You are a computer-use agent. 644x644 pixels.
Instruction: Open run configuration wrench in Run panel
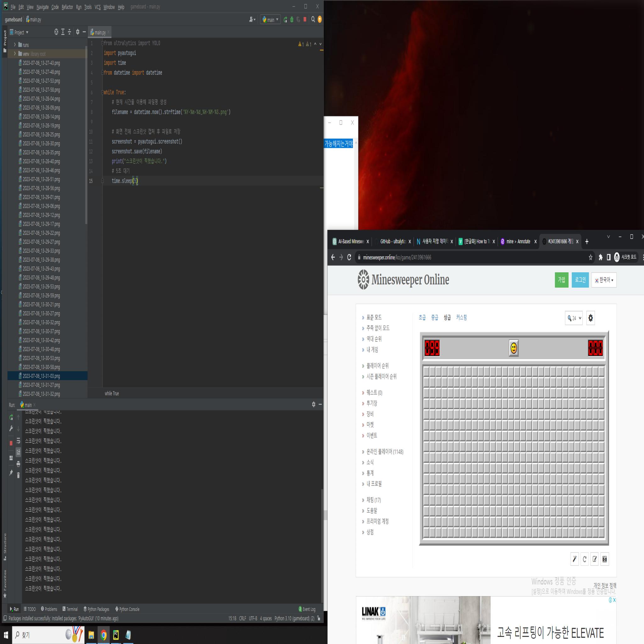click(11, 428)
